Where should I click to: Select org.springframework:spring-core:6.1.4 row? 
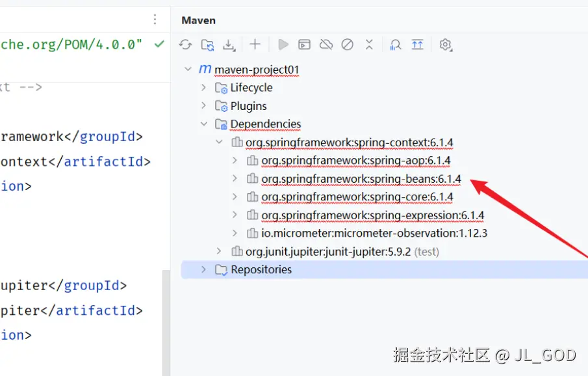(357, 197)
